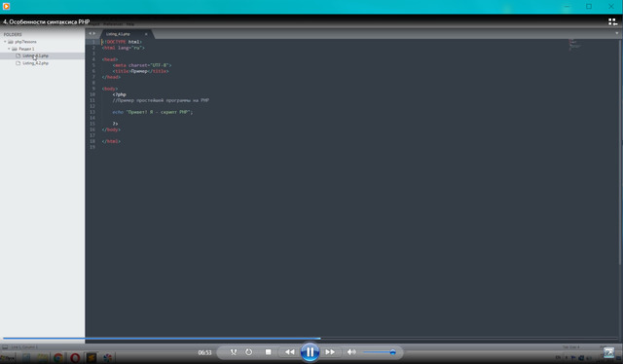Click the media player logo icon
The height and width of the screenshot is (364, 623).
click(x=6, y=7)
